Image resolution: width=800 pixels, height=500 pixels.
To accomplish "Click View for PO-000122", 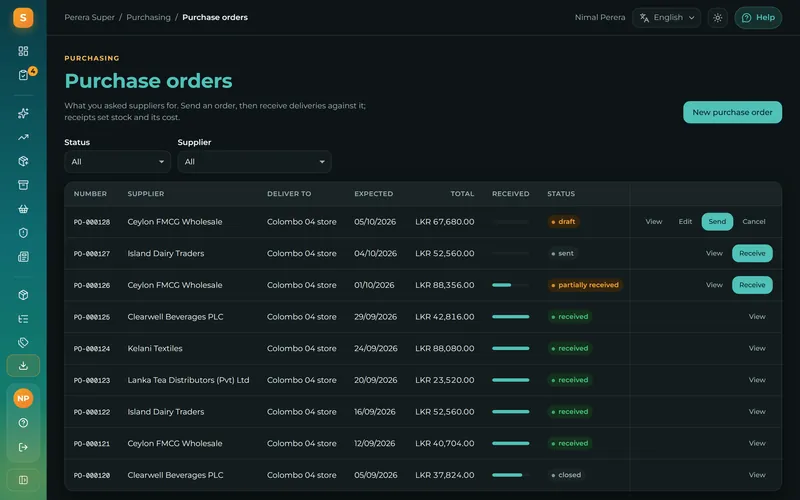I will coord(757,412).
